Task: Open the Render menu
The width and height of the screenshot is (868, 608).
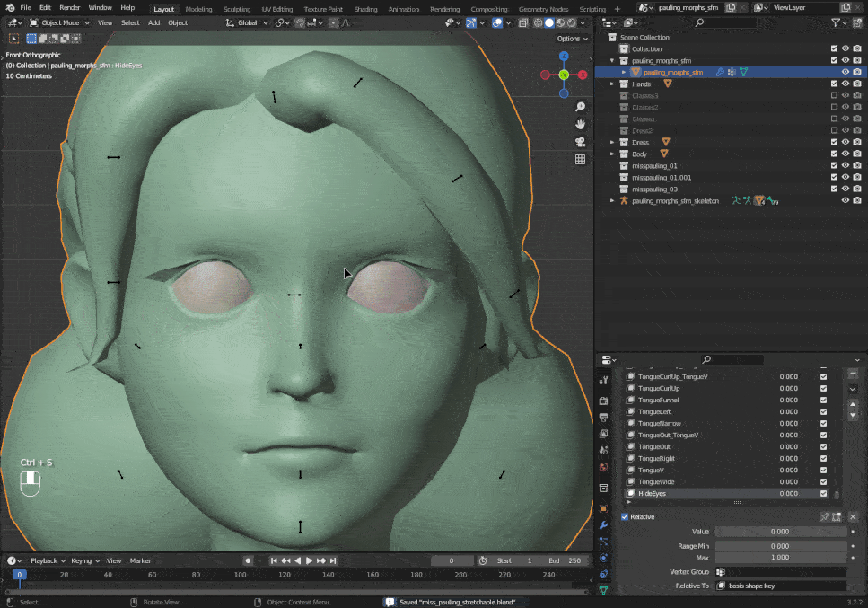Action: (70, 7)
